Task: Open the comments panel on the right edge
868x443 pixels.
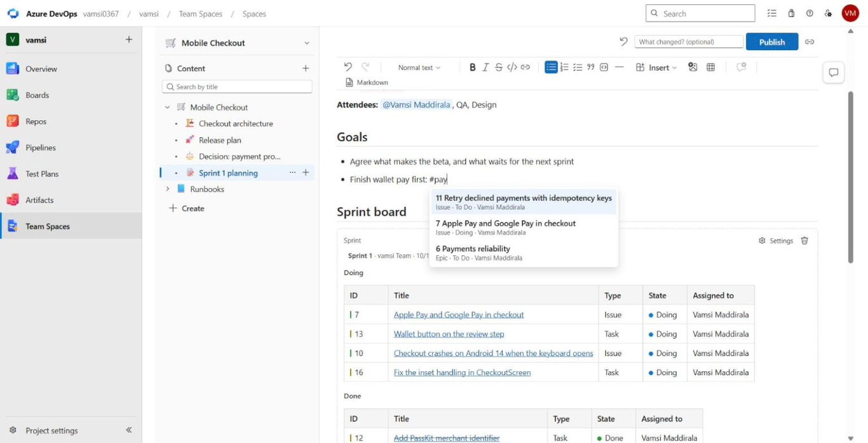Action: point(834,72)
